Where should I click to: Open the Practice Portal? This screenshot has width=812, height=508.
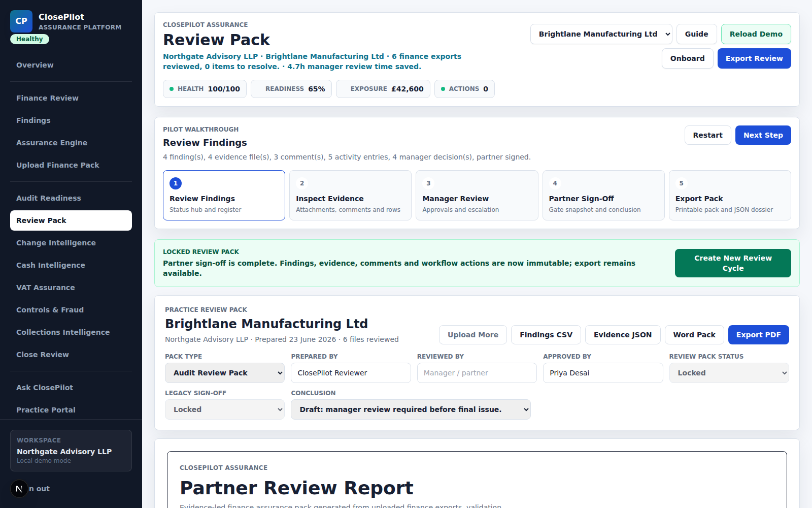(x=71, y=410)
